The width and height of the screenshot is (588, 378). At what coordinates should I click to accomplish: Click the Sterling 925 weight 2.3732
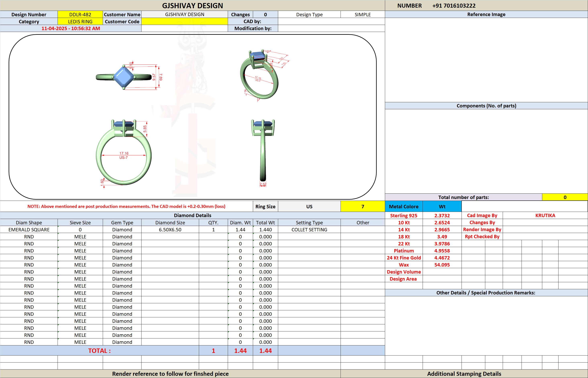click(x=442, y=216)
